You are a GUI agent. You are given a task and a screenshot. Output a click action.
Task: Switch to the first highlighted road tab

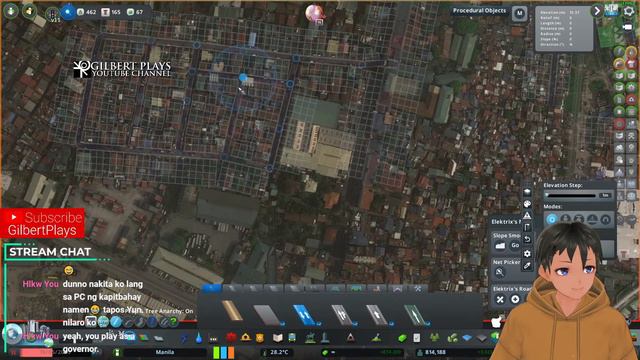[x=211, y=288]
